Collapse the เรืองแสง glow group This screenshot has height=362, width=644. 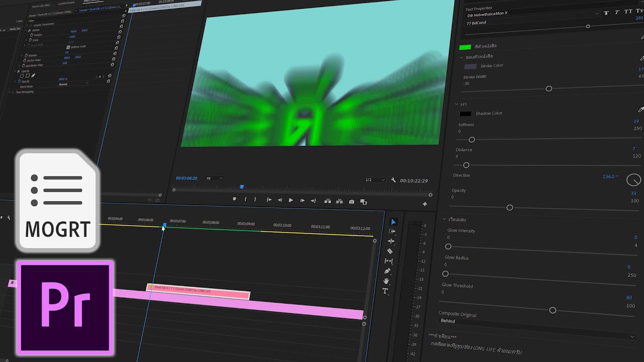point(444,219)
